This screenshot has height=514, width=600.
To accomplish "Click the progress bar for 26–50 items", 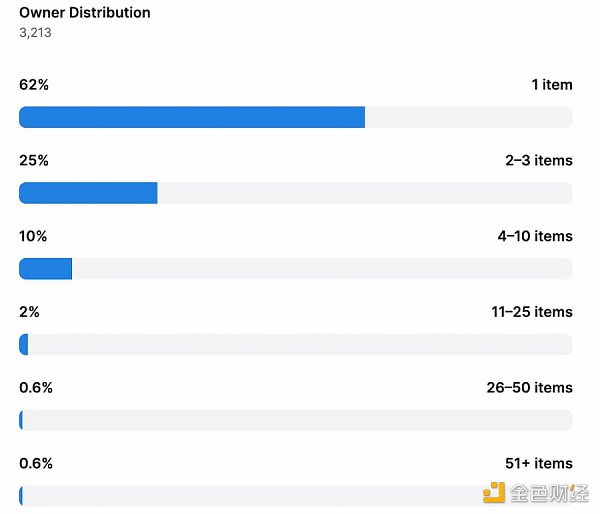I will tap(296, 420).
